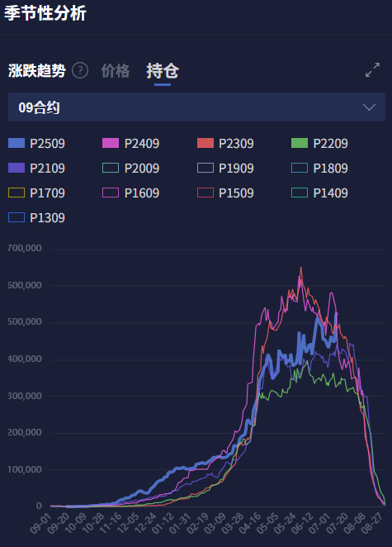392x547 pixels.
Task: Enable the P1809 legend item
Action: click(x=319, y=168)
